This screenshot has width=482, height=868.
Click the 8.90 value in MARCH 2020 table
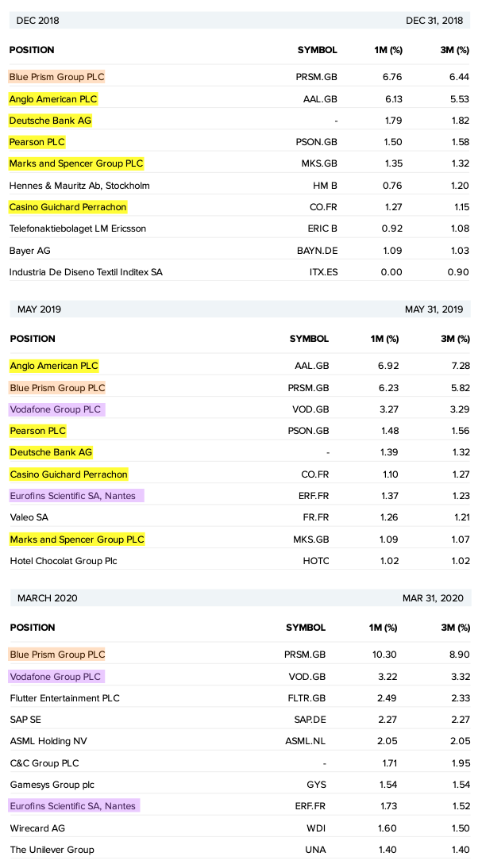(460, 655)
